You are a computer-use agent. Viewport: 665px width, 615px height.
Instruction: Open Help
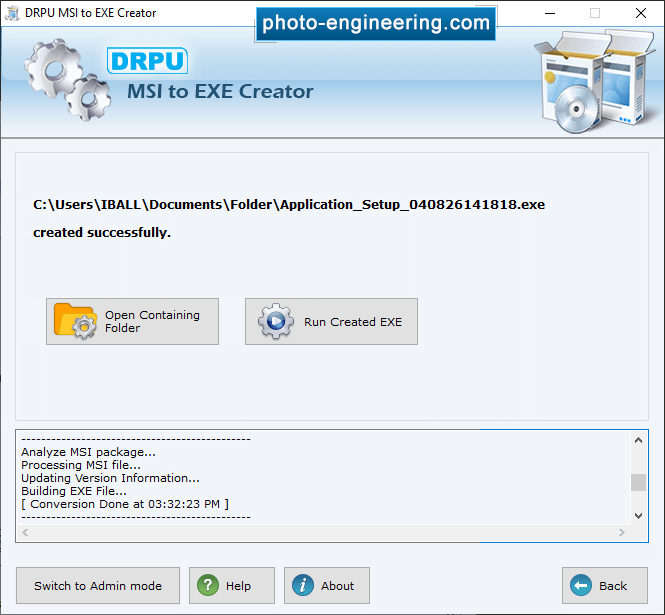pos(232,586)
